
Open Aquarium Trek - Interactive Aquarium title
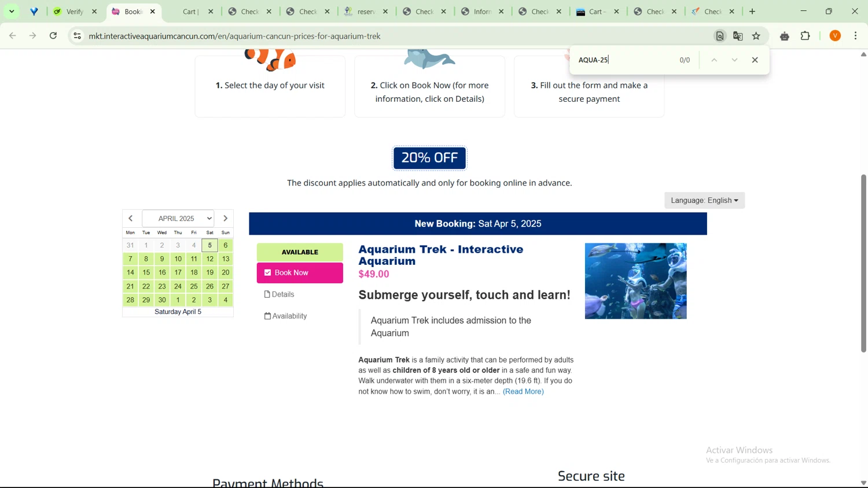[441, 255]
